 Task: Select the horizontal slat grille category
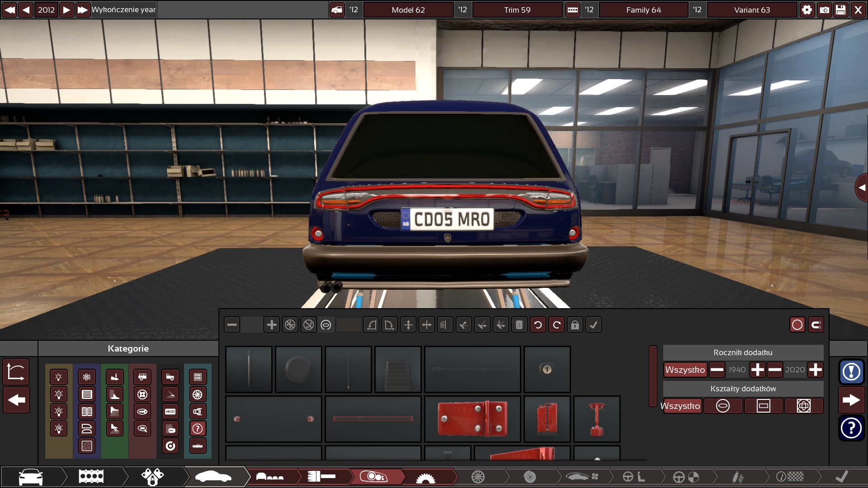(x=87, y=394)
